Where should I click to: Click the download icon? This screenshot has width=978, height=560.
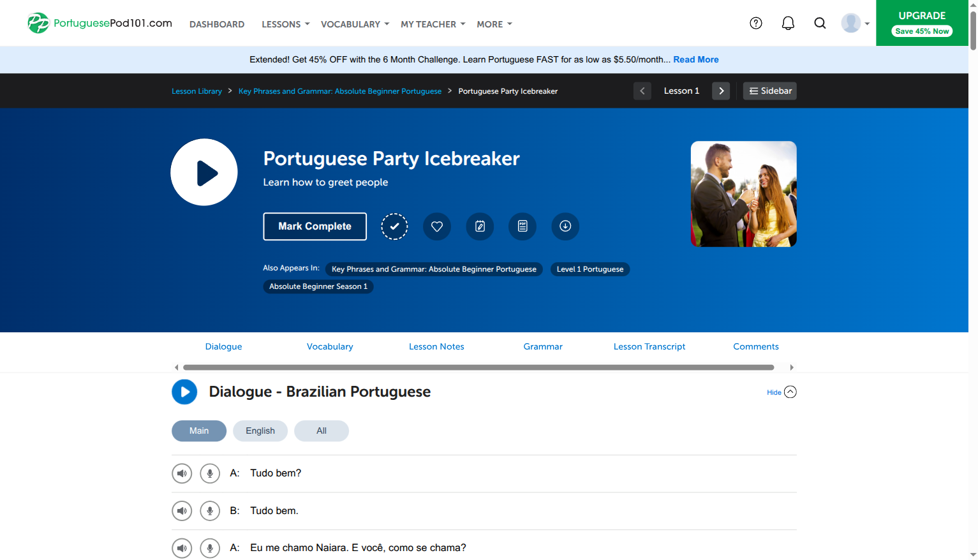565,226
